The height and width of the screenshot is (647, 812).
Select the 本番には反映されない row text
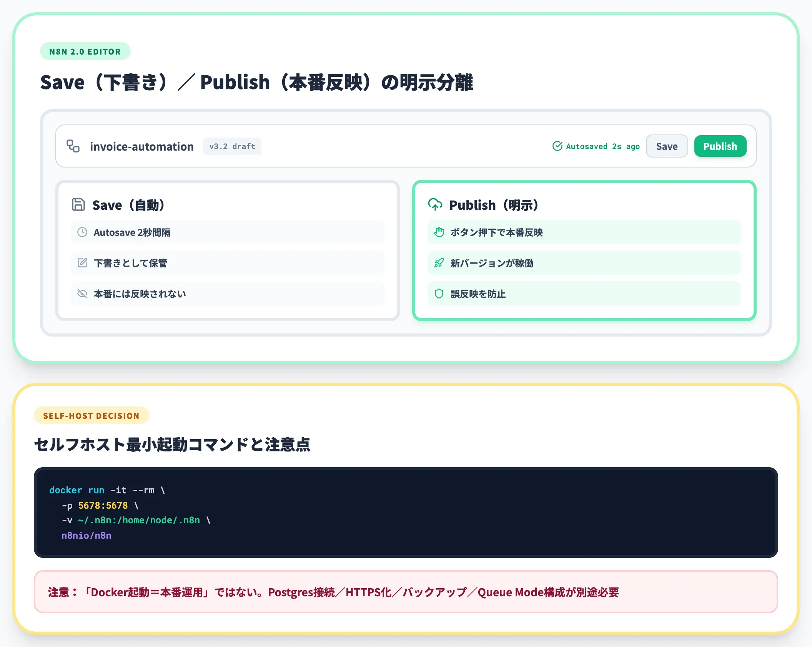point(140,294)
